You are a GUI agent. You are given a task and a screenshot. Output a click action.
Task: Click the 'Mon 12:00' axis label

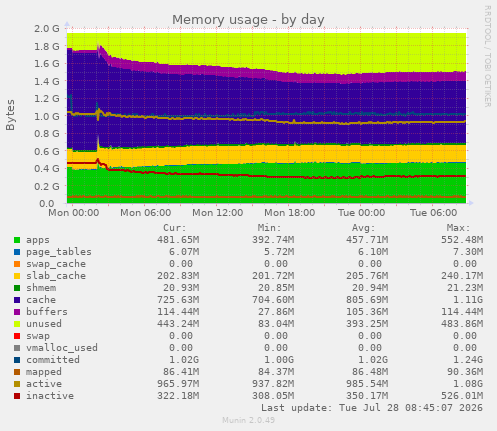(218, 213)
